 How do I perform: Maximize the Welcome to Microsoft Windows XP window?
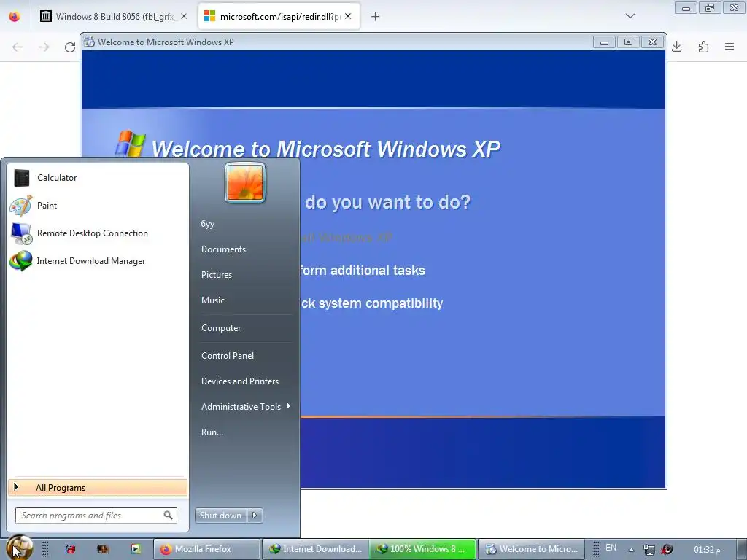click(628, 42)
